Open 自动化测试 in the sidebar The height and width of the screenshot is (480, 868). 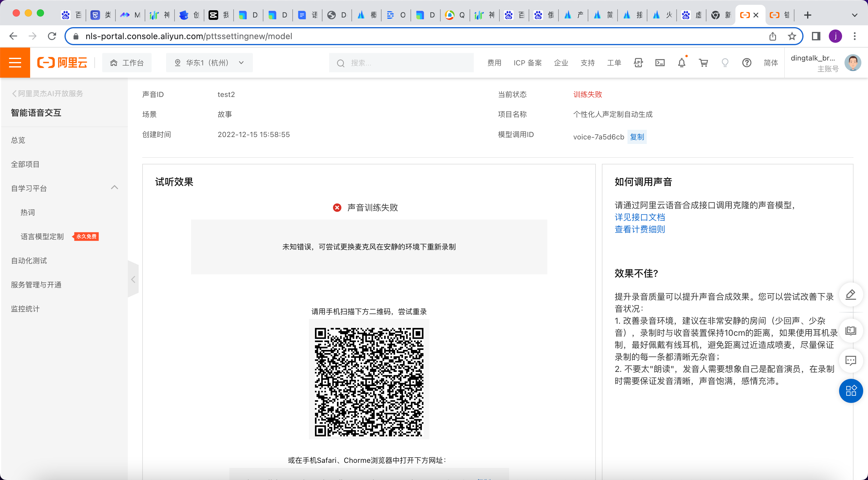[x=29, y=260]
